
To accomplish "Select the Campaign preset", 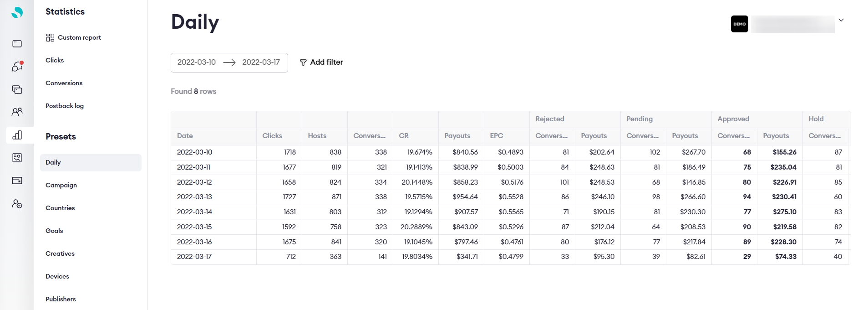I will point(61,185).
